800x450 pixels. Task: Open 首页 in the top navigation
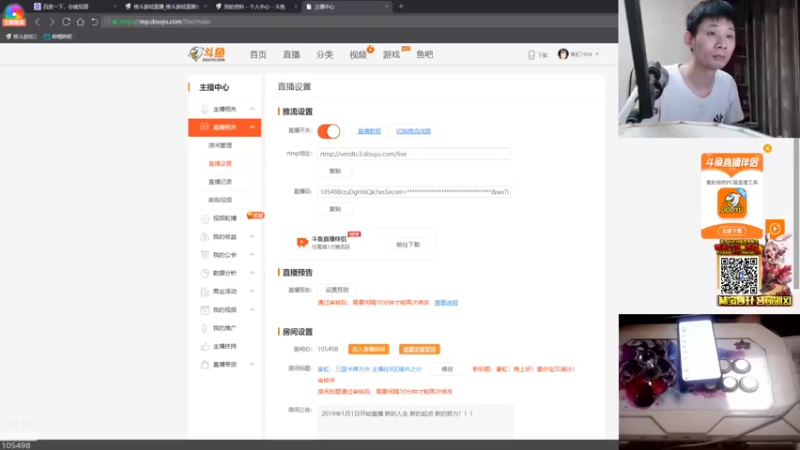tap(258, 55)
